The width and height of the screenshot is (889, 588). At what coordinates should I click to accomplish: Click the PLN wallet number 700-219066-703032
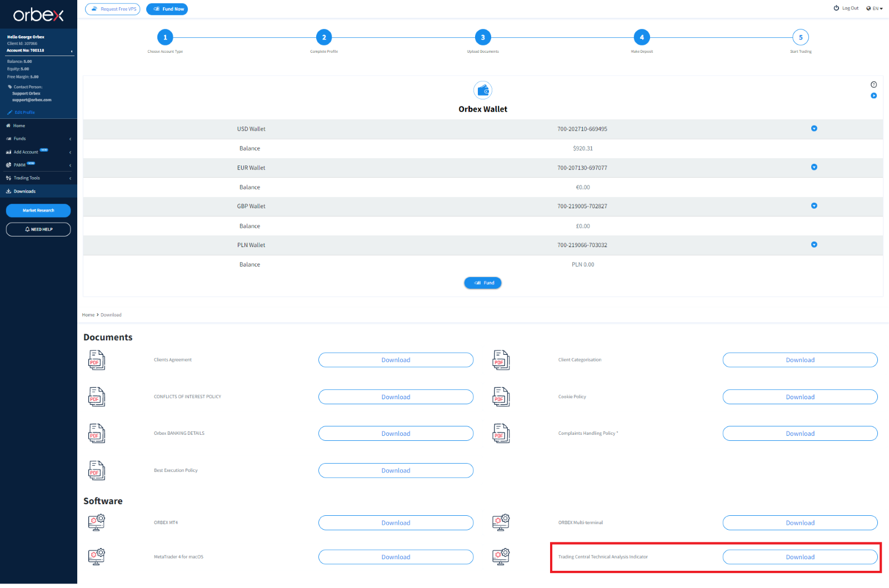pyautogui.click(x=582, y=245)
